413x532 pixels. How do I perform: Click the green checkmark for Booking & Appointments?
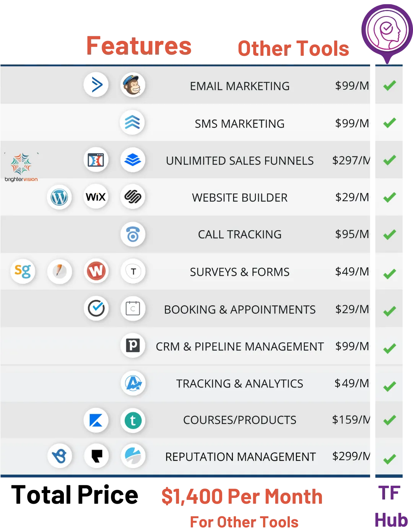click(390, 311)
